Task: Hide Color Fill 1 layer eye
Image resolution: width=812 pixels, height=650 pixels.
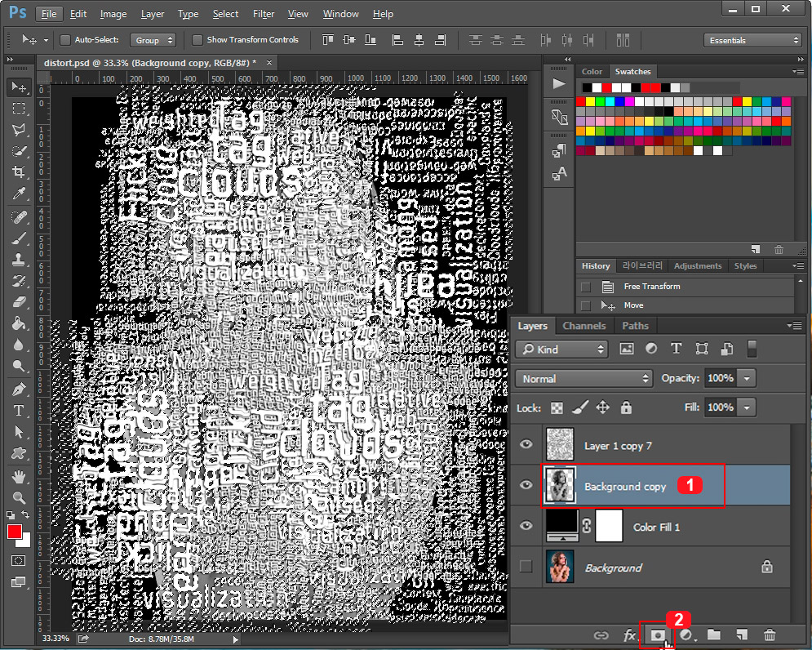Action: coord(526,526)
